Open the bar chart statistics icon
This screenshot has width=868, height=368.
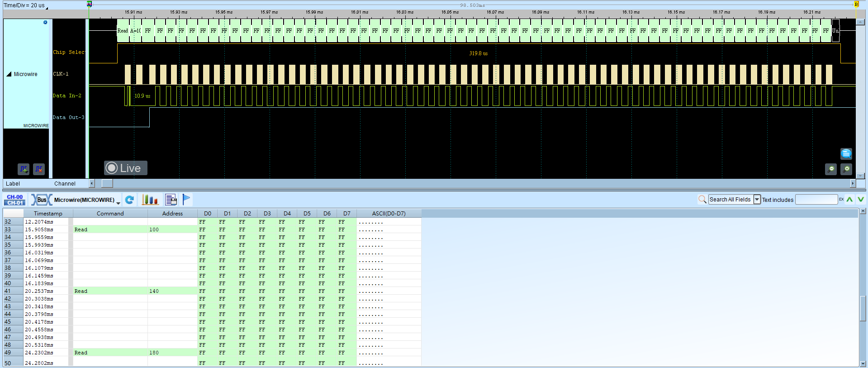click(150, 200)
